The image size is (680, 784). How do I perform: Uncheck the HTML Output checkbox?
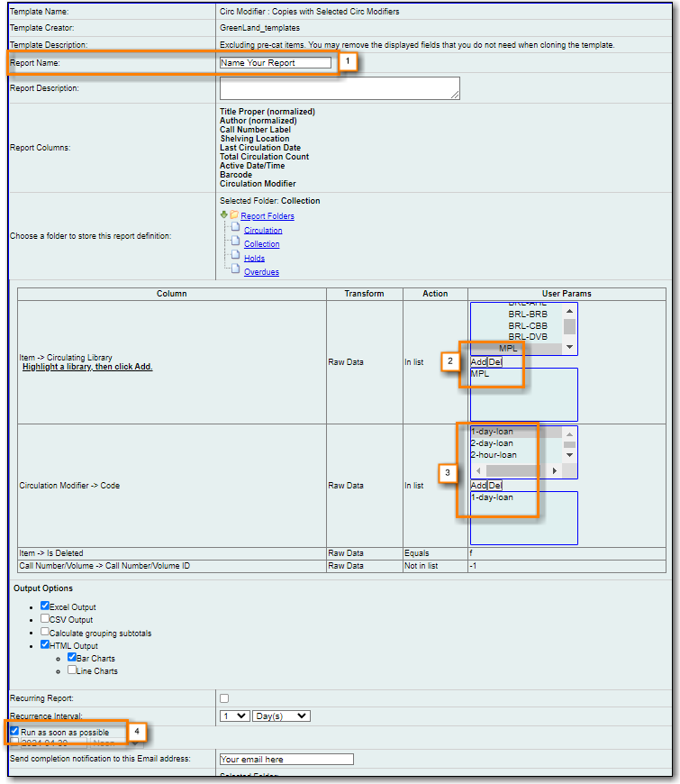click(x=45, y=644)
